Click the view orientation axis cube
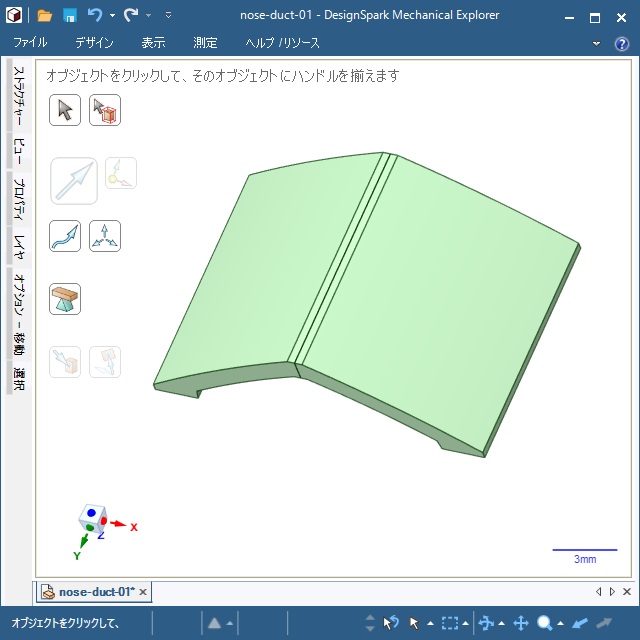Viewport: 640px width, 640px height. (93, 519)
